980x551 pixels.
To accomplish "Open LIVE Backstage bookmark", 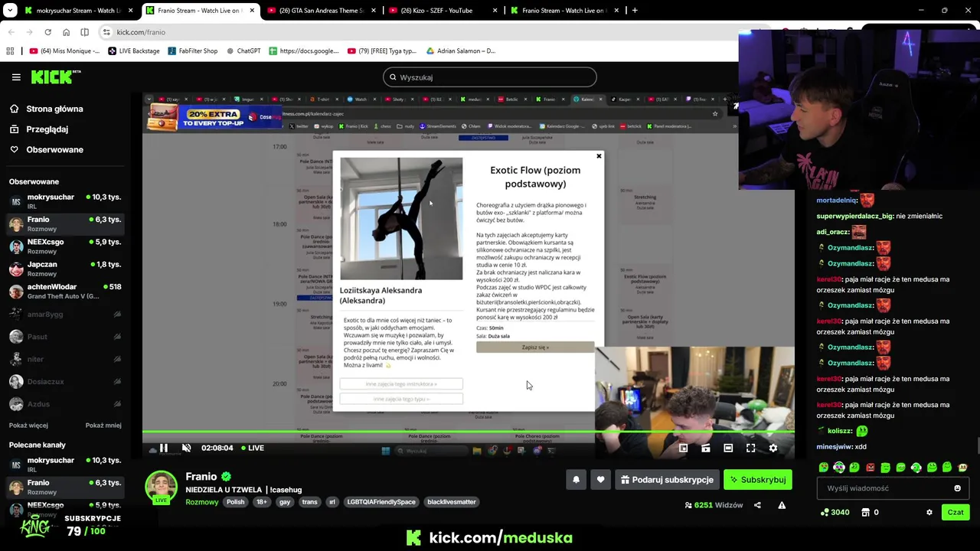I will pyautogui.click(x=134, y=51).
